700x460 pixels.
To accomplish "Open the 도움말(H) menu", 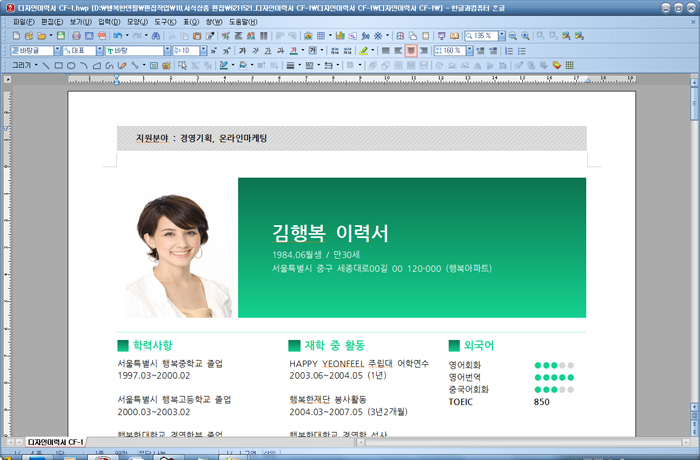I will [243, 22].
